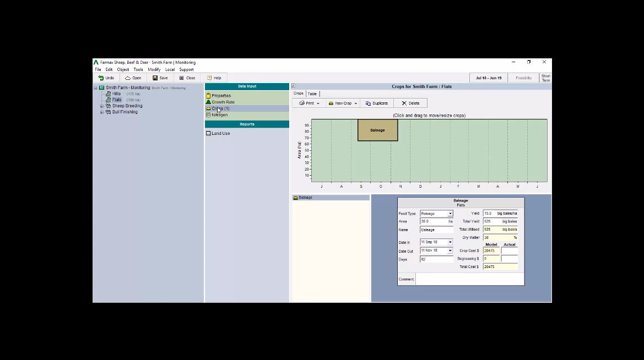Expand the Bull Finishing tree node

click(x=102, y=112)
